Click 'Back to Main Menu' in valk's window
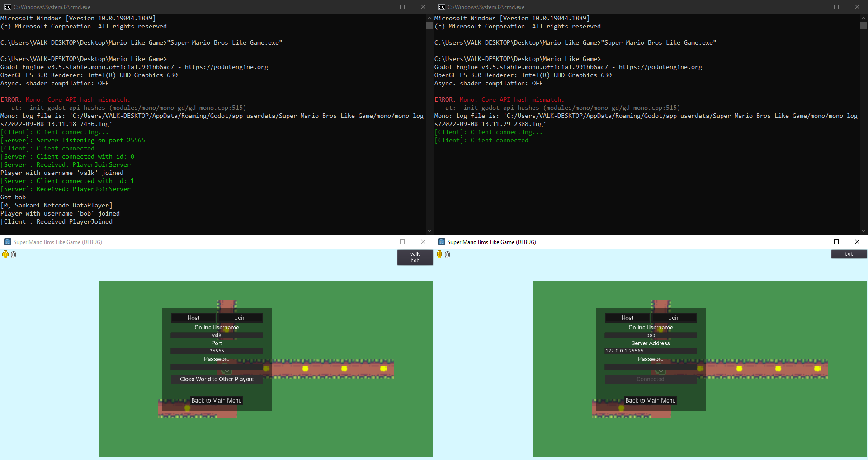The image size is (868, 460). (x=216, y=400)
